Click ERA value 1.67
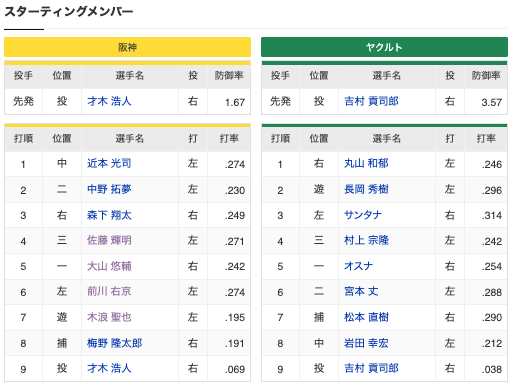 click(x=235, y=102)
